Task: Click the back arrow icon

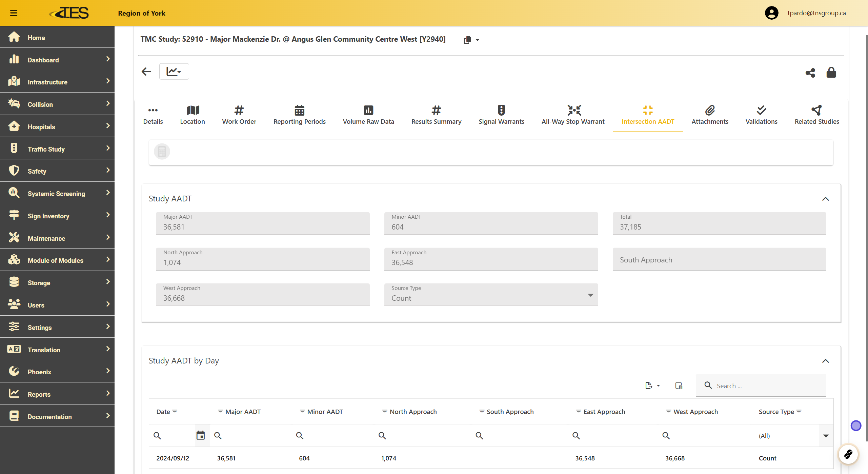Action: pyautogui.click(x=146, y=72)
